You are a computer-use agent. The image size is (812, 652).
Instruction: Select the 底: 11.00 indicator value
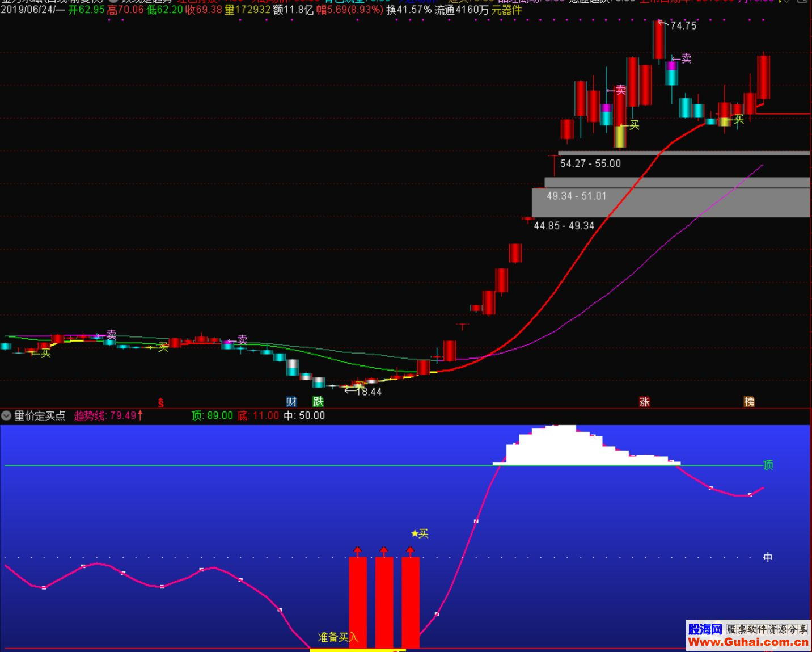[x=258, y=416]
